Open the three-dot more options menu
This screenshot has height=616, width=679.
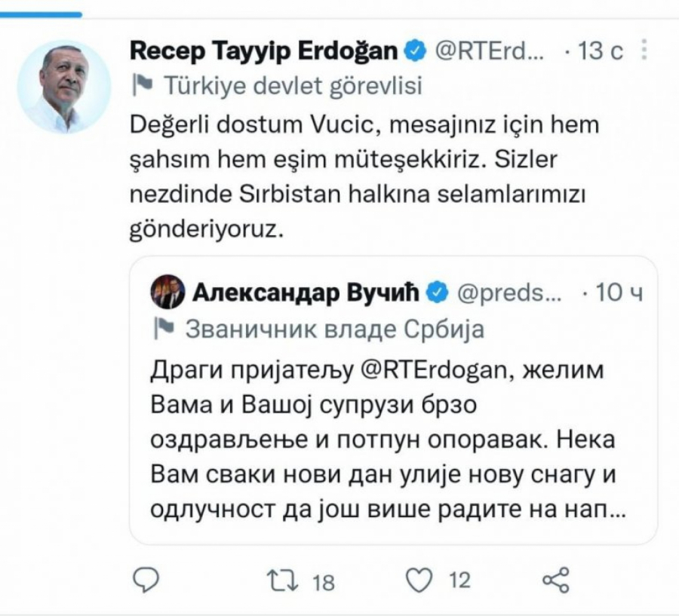click(x=643, y=50)
